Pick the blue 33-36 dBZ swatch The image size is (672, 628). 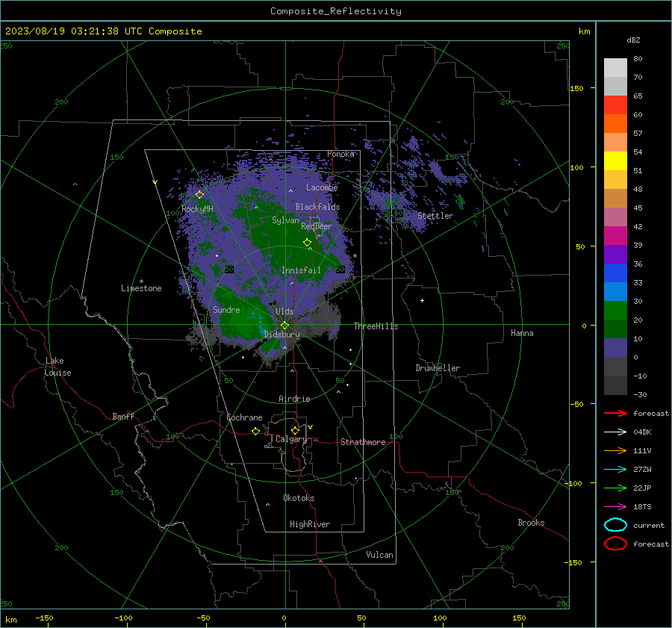point(615,273)
